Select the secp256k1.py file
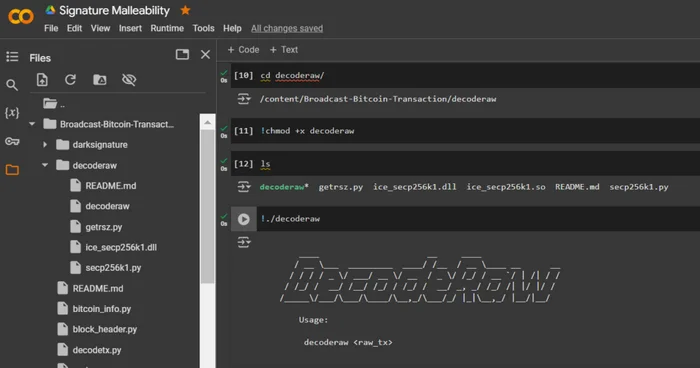The width and height of the screenshot is (700, 368). pyautogui.click(x=113, y=268)
